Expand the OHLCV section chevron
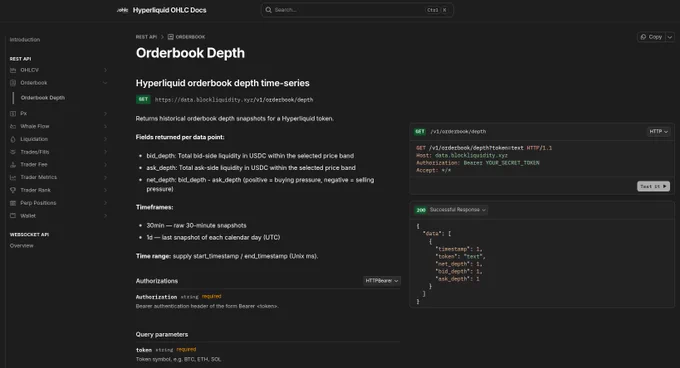Viewport: 680px width, 368px height. [x=105, y=70]
